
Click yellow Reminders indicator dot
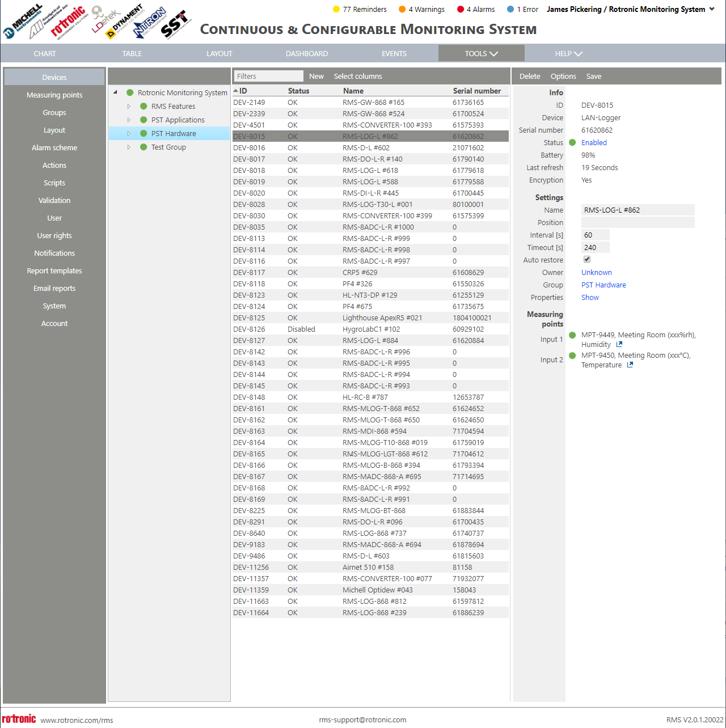(336, 9)
